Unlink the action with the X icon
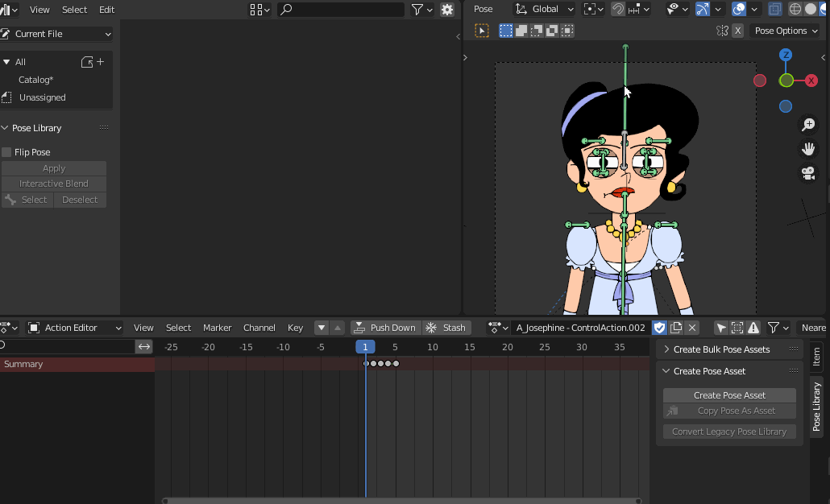This screenshot has height=504, width=830. point(692,328)
